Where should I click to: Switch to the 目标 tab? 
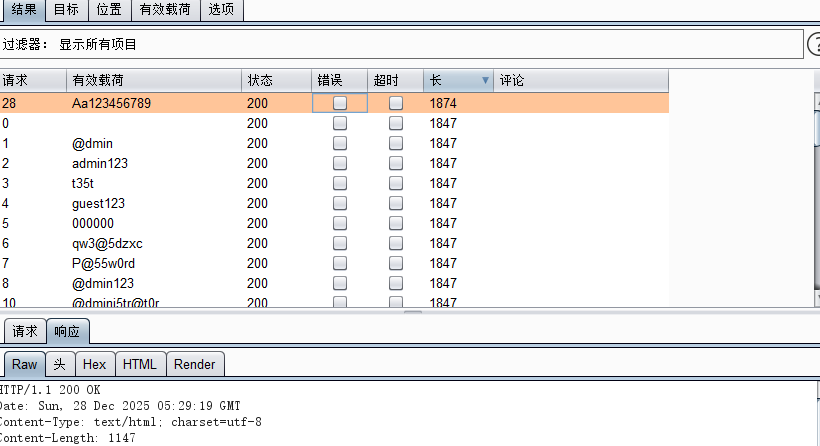68,10
